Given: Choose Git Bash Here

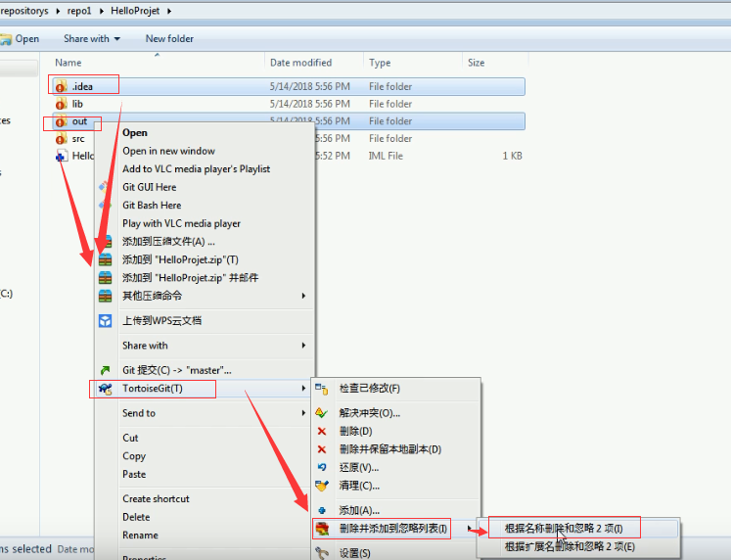Looking at the screenshot, I should [152, 206].
